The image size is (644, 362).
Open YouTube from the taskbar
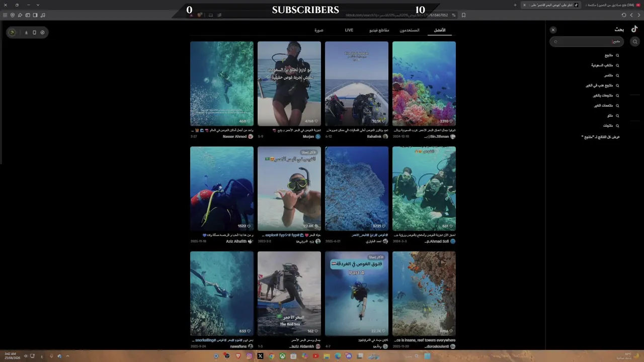click(x=315, y=356)
